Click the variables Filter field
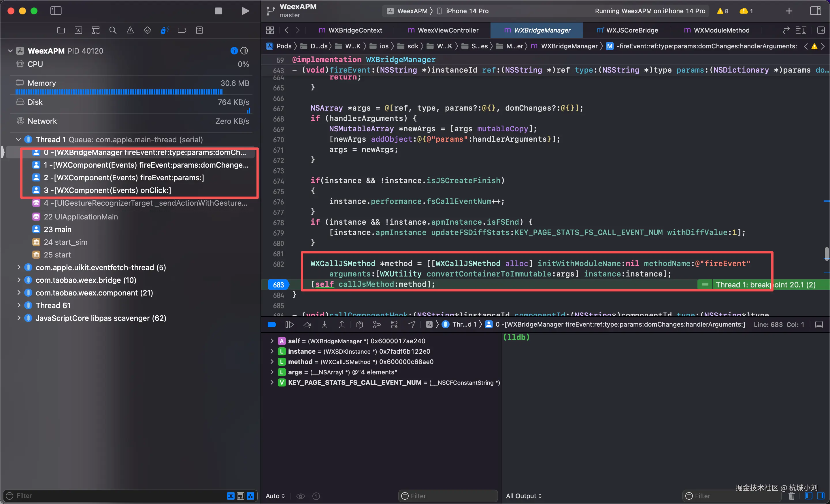 (x=448, y=496)
